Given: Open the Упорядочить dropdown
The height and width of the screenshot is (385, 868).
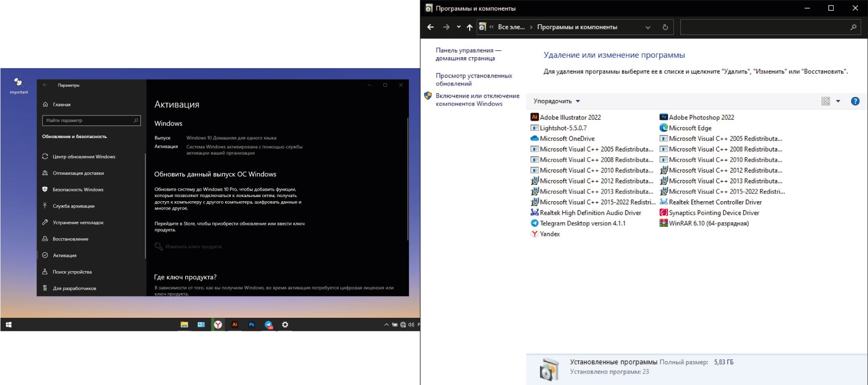Looking at the screenshot, I should pyautogui.click(x=556, y=101).
